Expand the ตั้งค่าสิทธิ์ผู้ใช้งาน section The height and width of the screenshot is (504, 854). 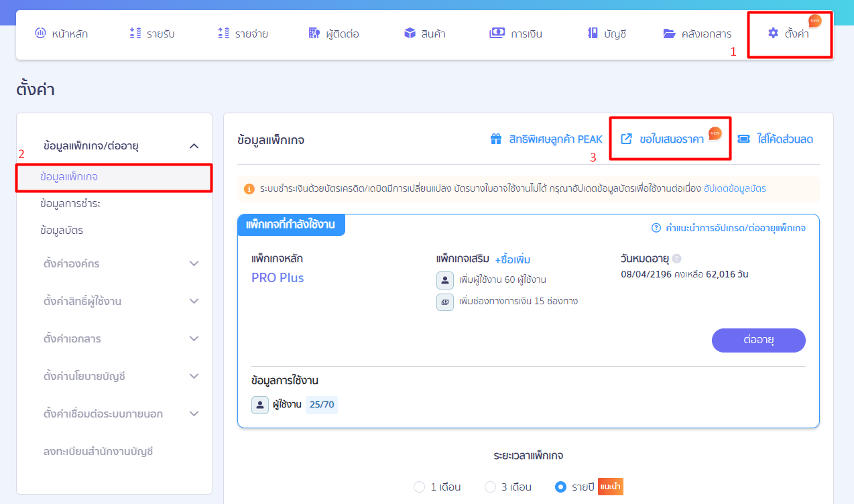pos(194,301)
